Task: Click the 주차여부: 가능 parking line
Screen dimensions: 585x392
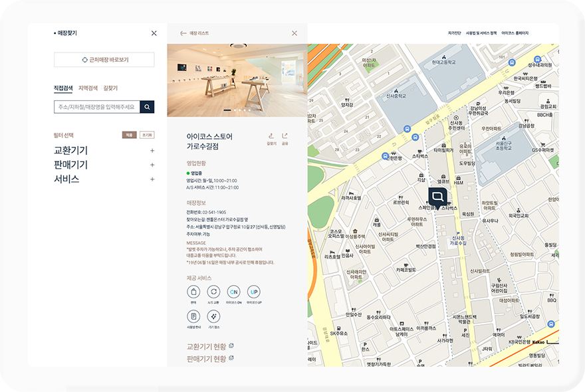Action: pos(198,235)
